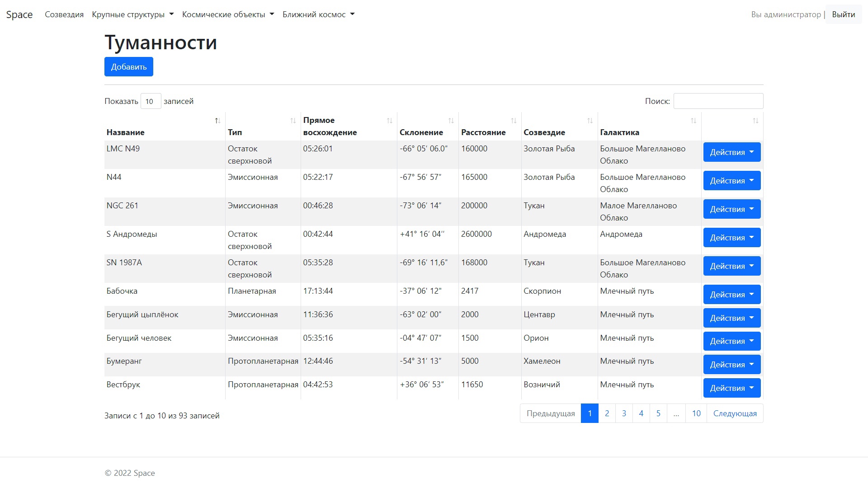868x488 pixels.
Task: Click the Склонение column sort icon
Action: click(451, 121)
